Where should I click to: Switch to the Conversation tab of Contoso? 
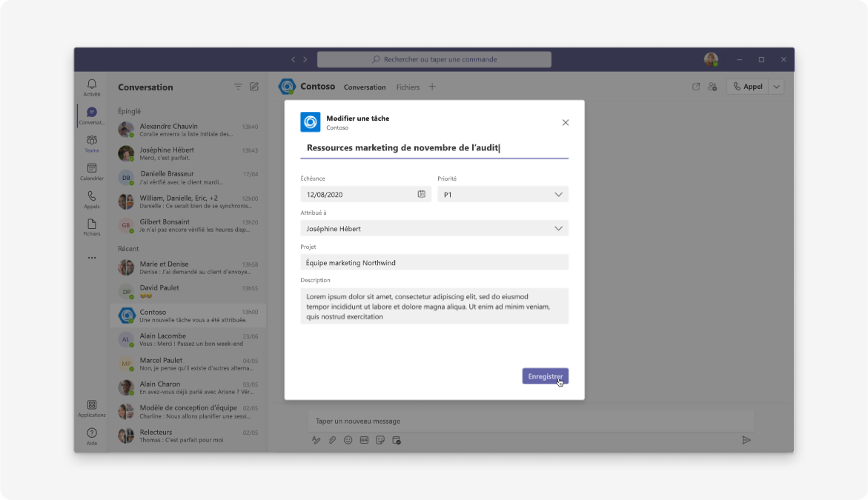[364, 87]
